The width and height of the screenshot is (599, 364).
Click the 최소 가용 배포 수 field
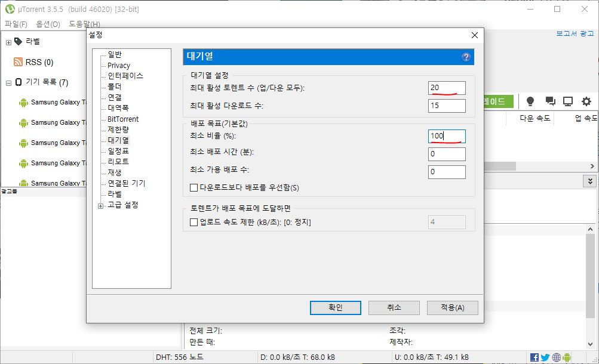click(447, 172)
